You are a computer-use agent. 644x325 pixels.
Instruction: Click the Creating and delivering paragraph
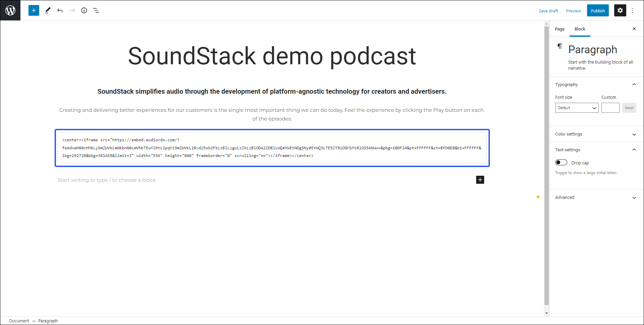tap(272, 114)
